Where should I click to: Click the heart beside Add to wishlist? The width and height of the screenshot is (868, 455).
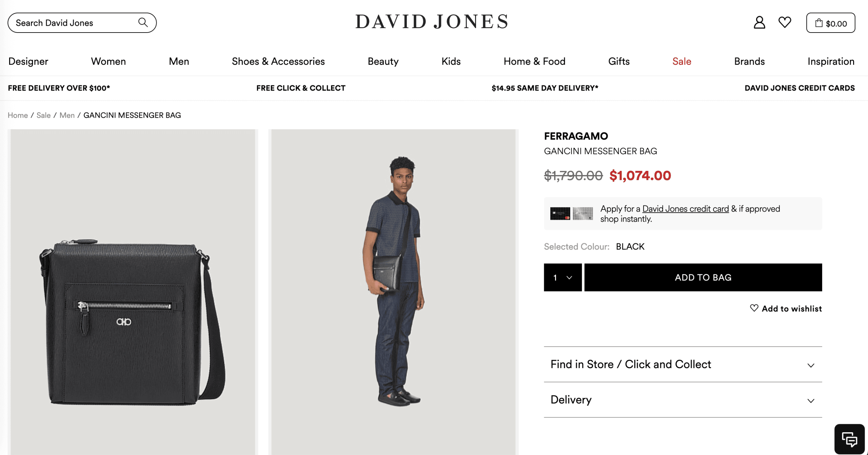[754, 308]
